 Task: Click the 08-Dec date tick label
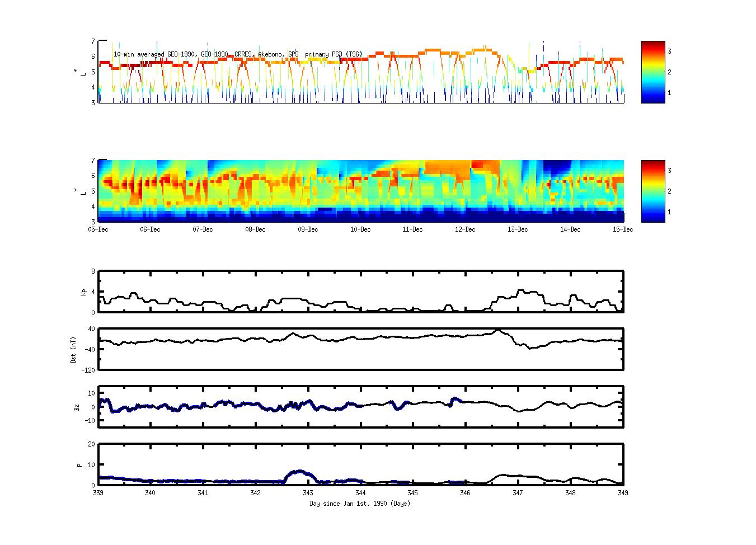(x=255, y=229)
